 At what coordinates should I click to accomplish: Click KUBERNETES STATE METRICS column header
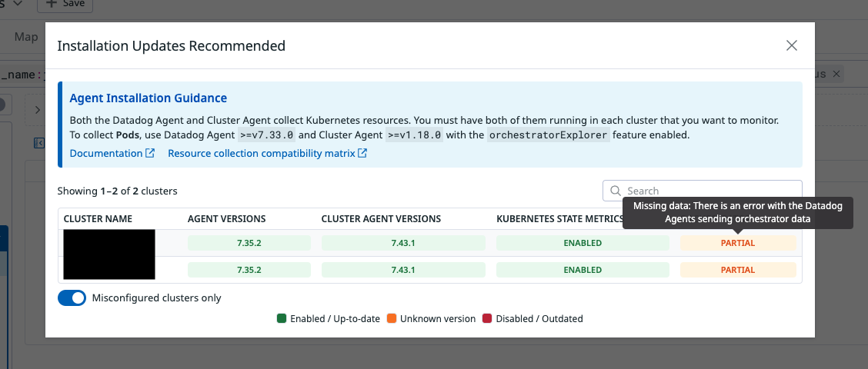tap(559, 218)
